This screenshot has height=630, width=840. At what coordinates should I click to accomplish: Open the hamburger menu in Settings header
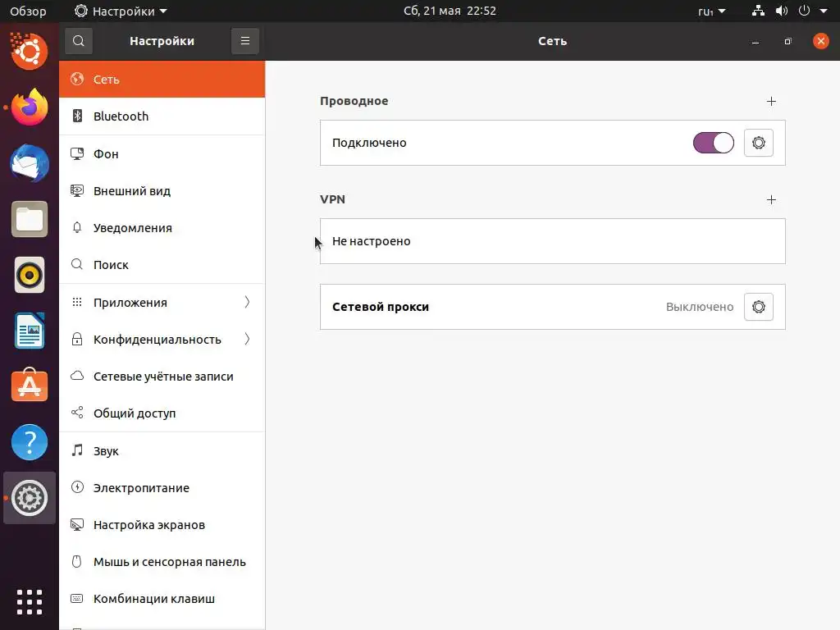tap(244, 41)
